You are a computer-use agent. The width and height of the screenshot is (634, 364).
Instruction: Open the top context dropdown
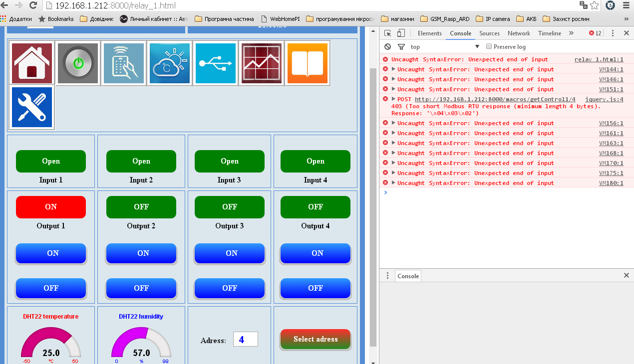point(445,47)
